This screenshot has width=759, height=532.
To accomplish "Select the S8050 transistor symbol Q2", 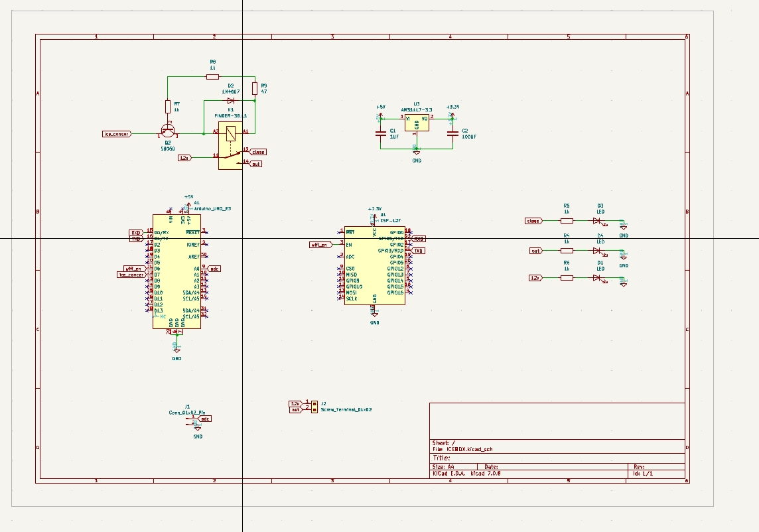I will coord(167,131).
